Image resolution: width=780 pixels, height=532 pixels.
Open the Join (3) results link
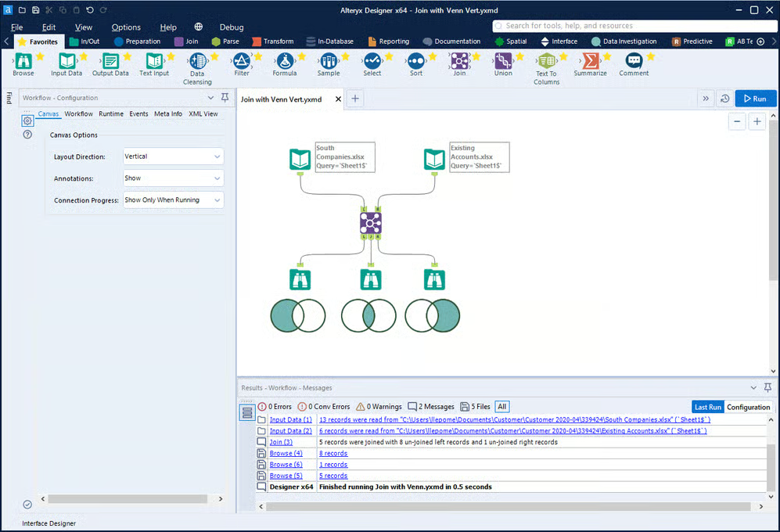(x=281, y=442)
